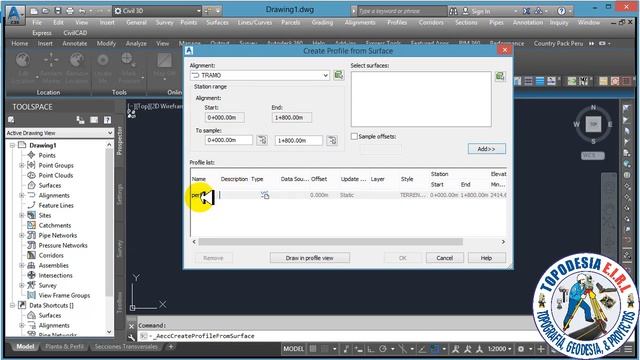The width and height of the screenshot is (640, 360).
Task: Open the Corridors menu in the menu bar
Action: (431, 22)
